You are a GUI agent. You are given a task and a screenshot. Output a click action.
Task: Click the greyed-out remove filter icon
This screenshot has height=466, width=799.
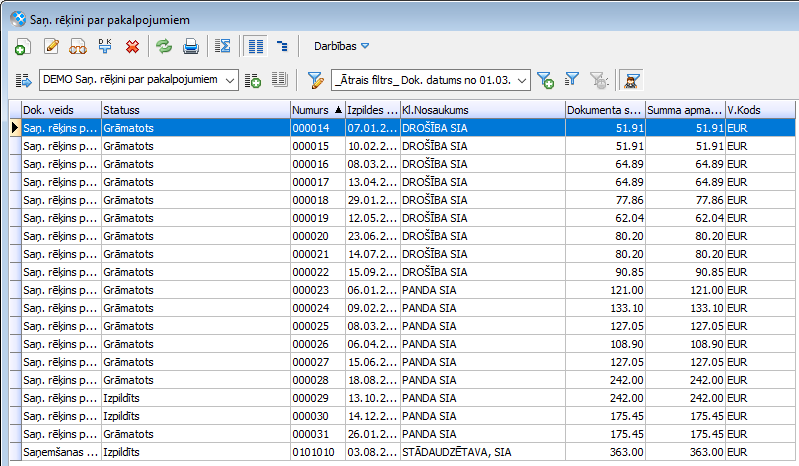599,80
